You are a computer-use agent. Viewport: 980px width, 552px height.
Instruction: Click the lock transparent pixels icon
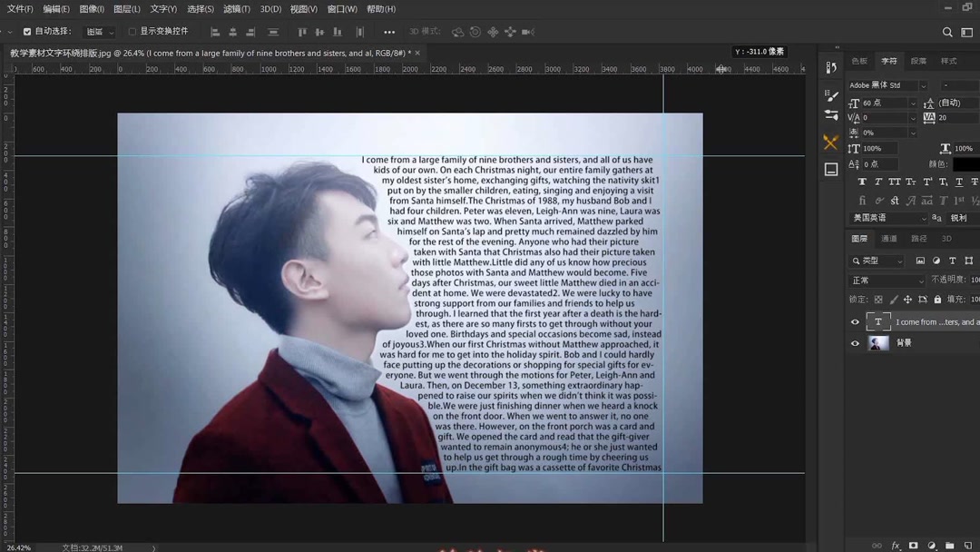click(x=879, y=300)
